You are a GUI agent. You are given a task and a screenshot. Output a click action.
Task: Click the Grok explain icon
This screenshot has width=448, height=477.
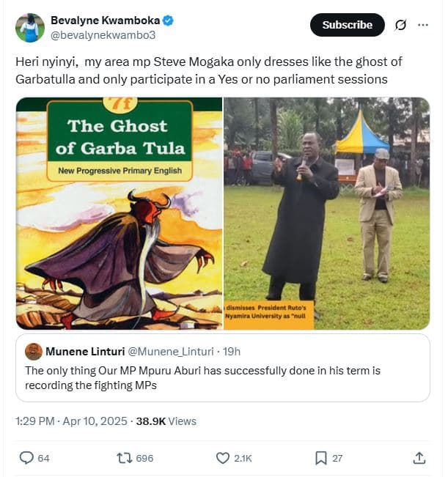(400, 25)
